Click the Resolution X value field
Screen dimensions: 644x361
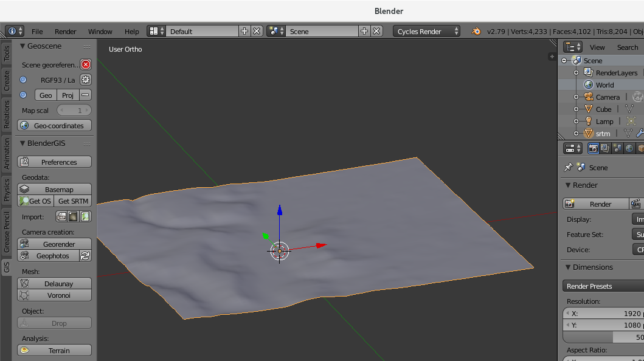click(x=603, y=314)
